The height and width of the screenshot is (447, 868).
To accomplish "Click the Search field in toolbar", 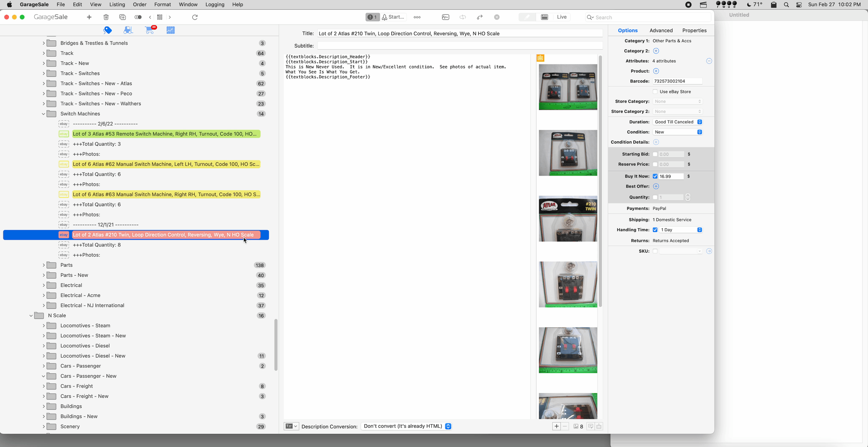I will (648, 17).
